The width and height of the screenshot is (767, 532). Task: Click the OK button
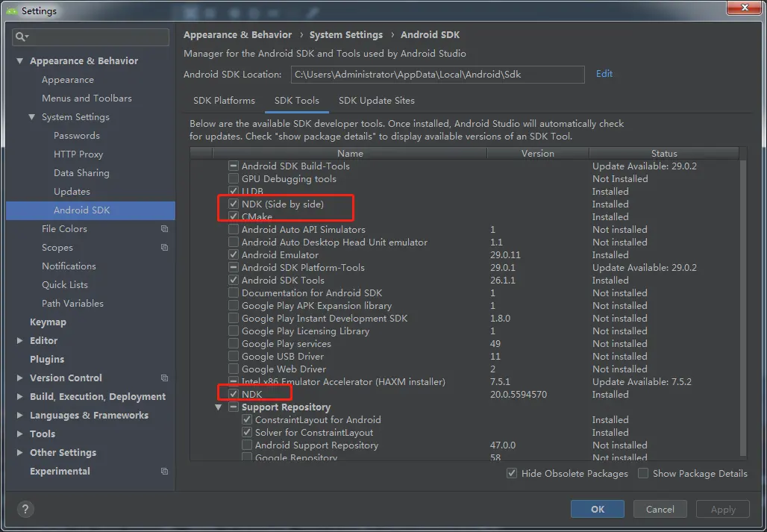[x=598, y=509]
